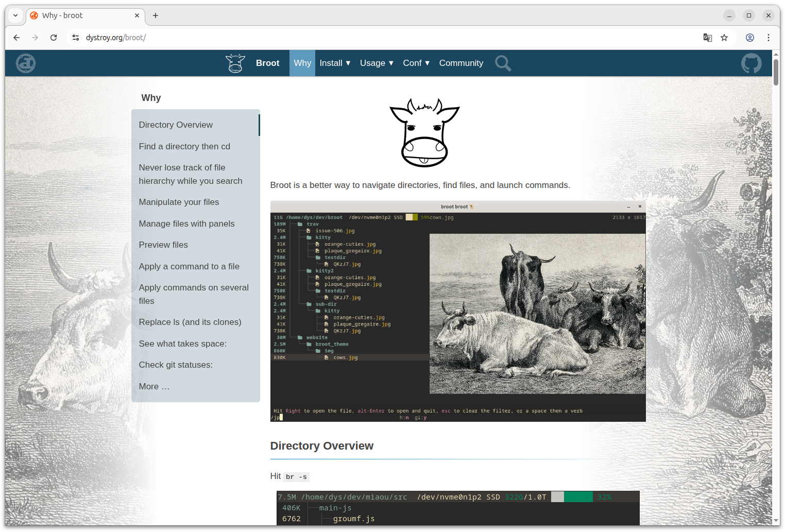The width and height of the screenshot is (785, 532).
Task: Click the broot terminal screenshot image
Action: coord(457,312)
